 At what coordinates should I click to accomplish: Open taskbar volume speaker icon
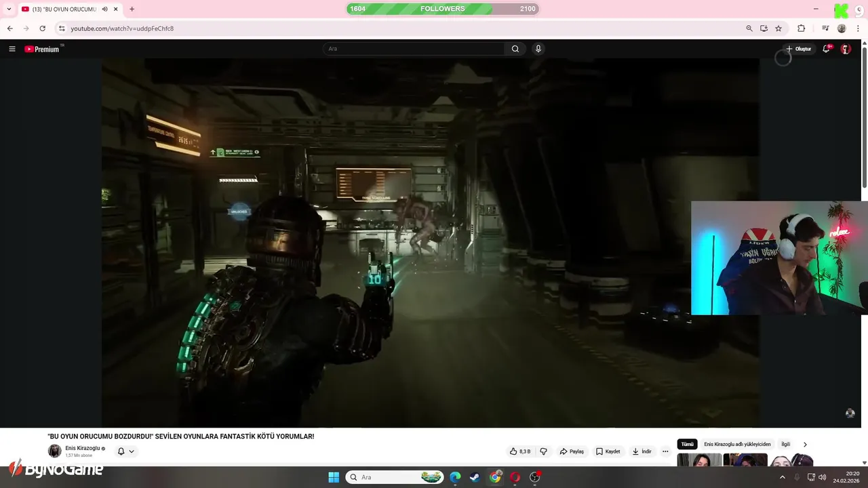pyautogui.click(x=823, y=477)
